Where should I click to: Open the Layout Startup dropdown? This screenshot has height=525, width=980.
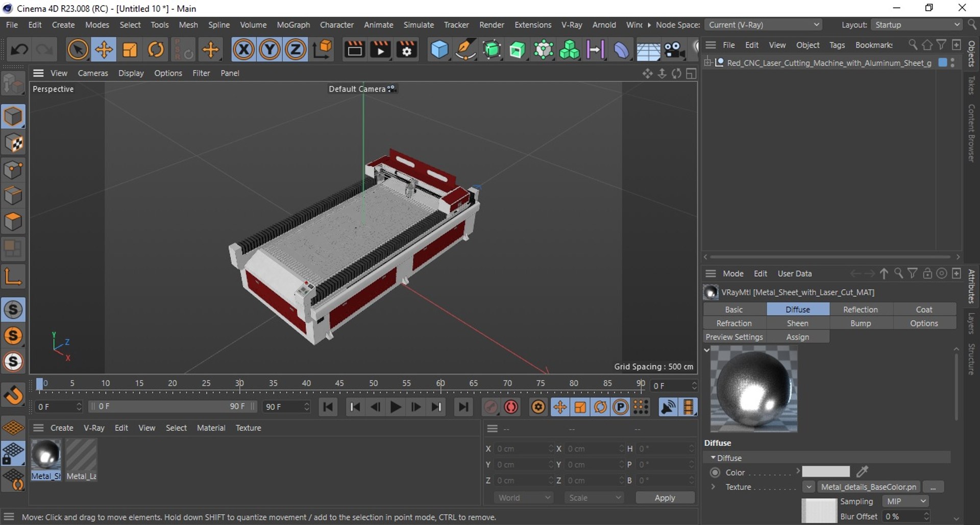[x=917, y=25]
